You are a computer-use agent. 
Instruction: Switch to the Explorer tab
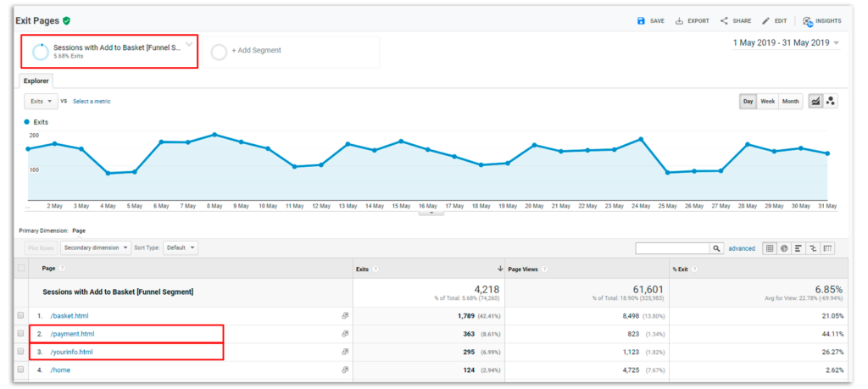tap(38, 81)
